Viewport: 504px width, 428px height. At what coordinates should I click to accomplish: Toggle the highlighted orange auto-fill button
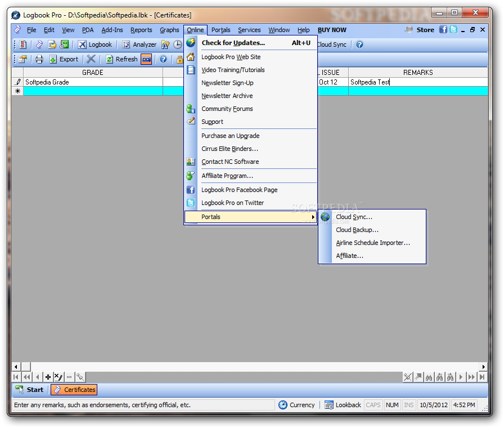(x=146, y=59)
